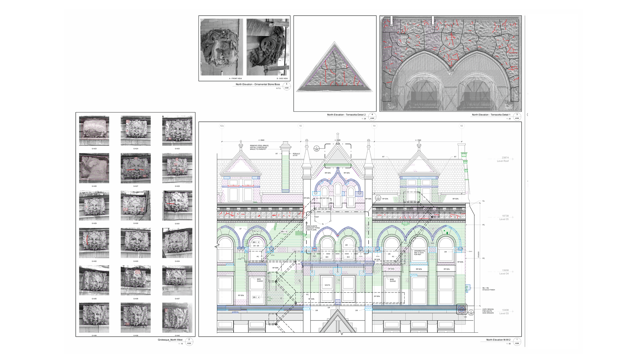Click grid bubble N3 marker
The height and width of the screenshot is (362, 644).
pos(300,126)
